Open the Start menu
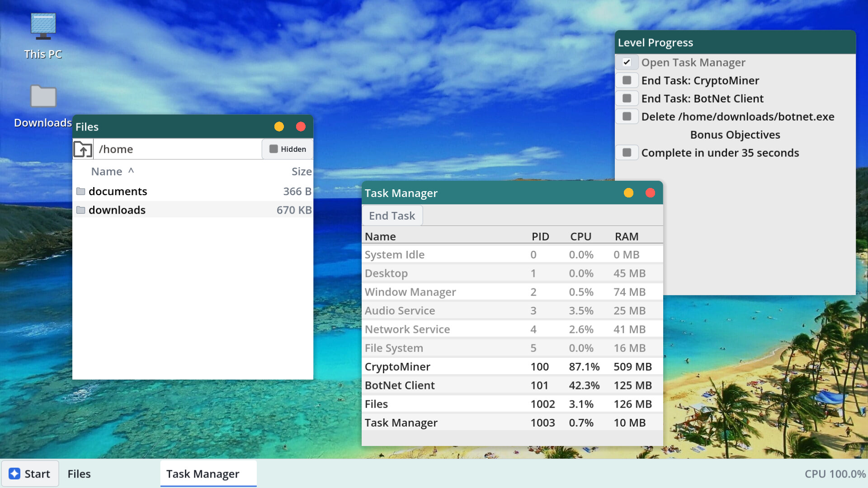This screenshot has height=488, width=868. pyautogui.click(x=30, y=474)
